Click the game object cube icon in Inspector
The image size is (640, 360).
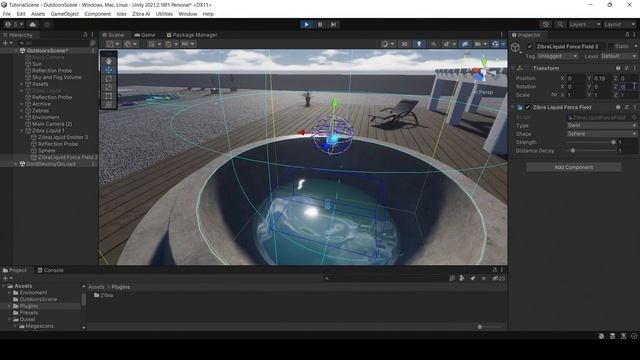(516, 48)
